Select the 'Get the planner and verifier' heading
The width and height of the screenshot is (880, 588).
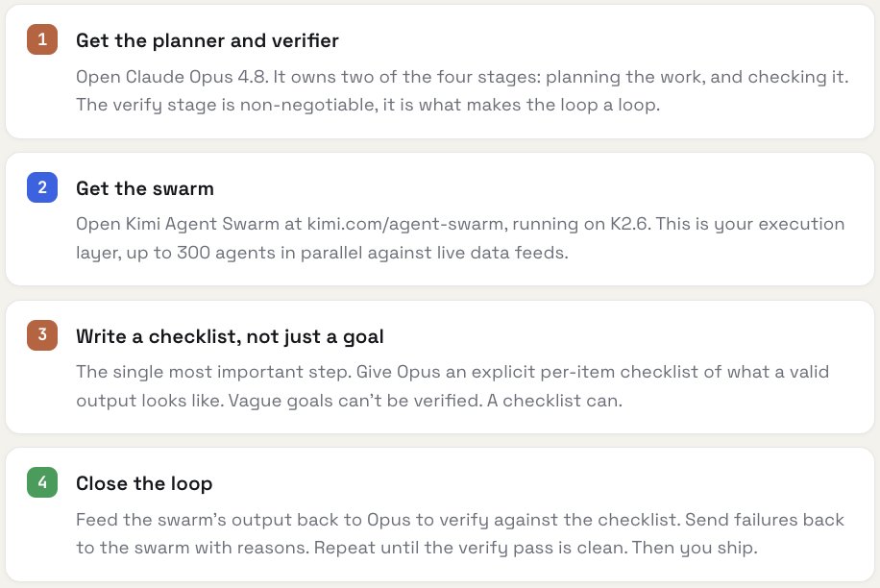point(208,40)
